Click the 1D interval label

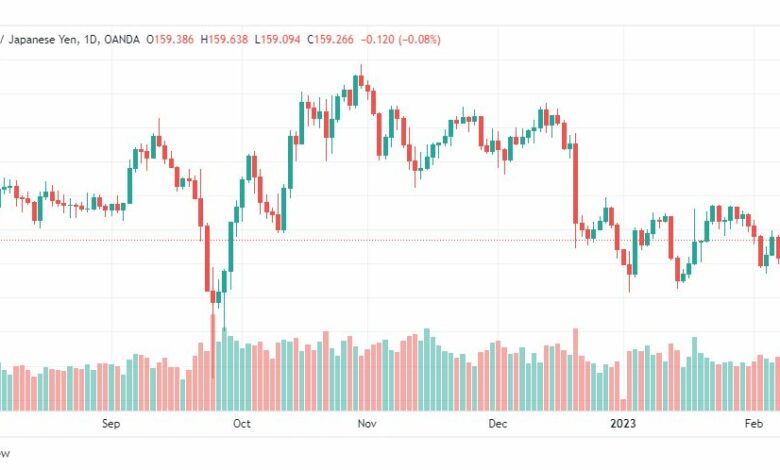(91, 39)
